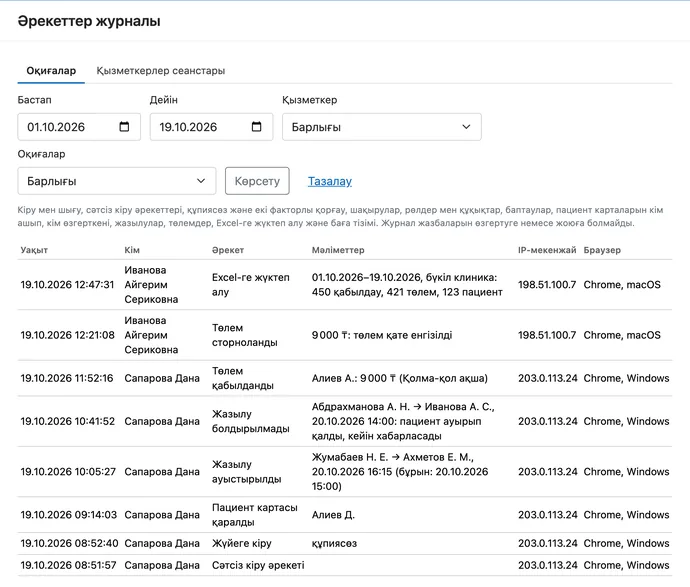Open calendar picker in Бастап date field
Image resolution: width=690 pixels, height=587 pixels.
click(x=124, y=127)
